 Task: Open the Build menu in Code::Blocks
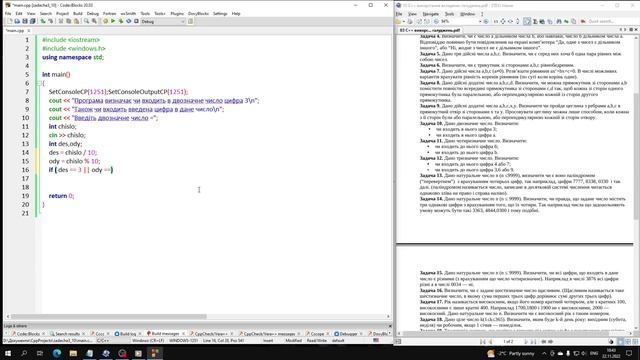tap(78, 13)
